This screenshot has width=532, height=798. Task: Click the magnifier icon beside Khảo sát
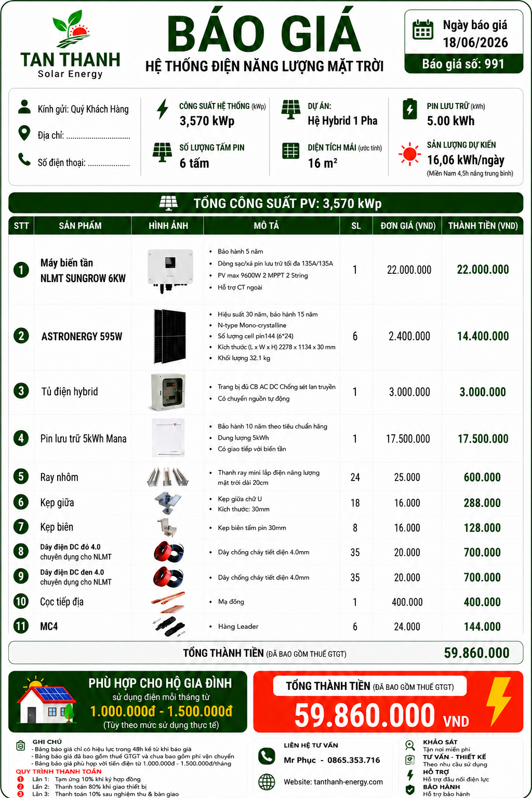coord(410,745)
